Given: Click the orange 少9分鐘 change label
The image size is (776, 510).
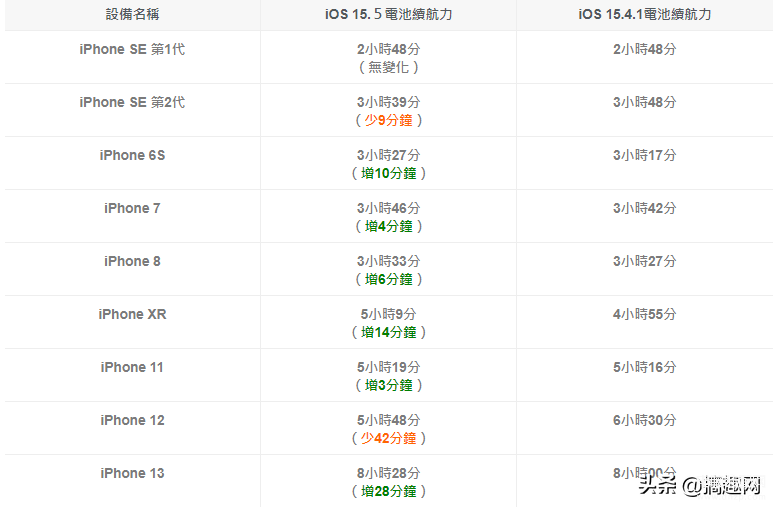Looking at the screenshot, I should (x=388, y=120).
